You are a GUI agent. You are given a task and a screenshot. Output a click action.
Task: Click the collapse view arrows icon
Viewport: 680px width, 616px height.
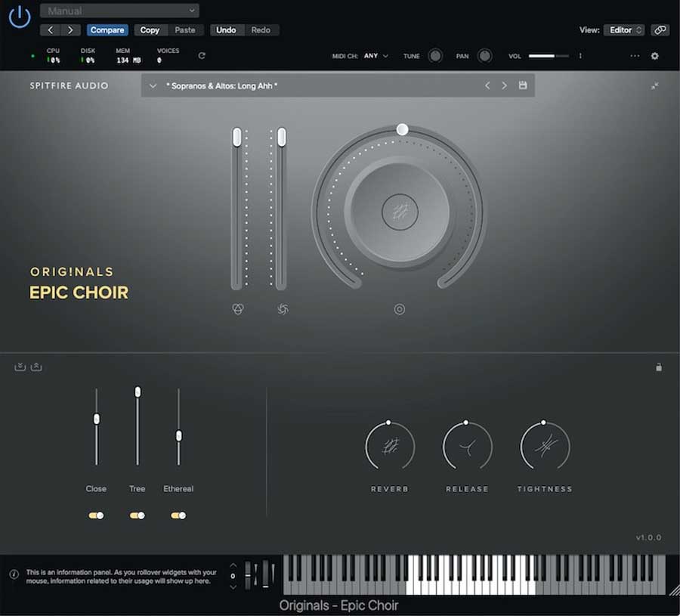[x=654, y=86]
